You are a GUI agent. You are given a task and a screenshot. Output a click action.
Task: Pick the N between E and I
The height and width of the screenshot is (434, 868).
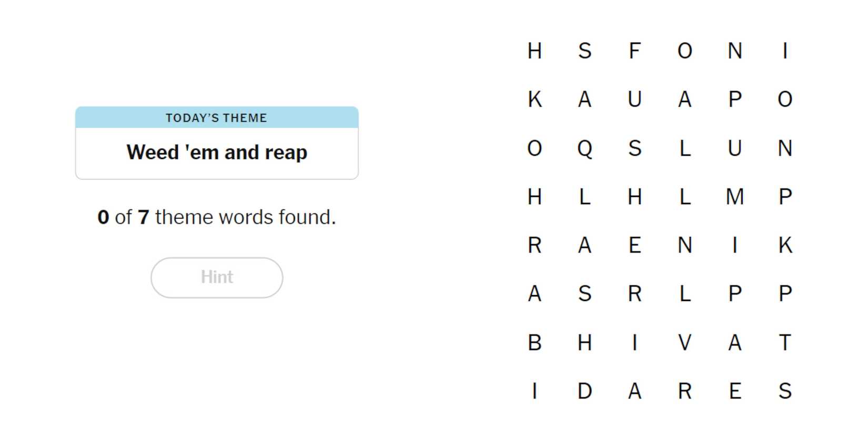684,245
